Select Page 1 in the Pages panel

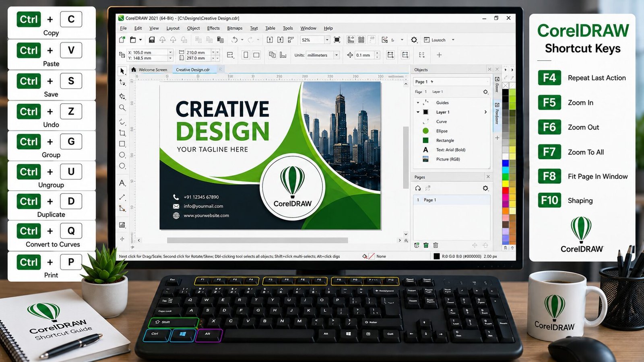click(x=452, y=200)
